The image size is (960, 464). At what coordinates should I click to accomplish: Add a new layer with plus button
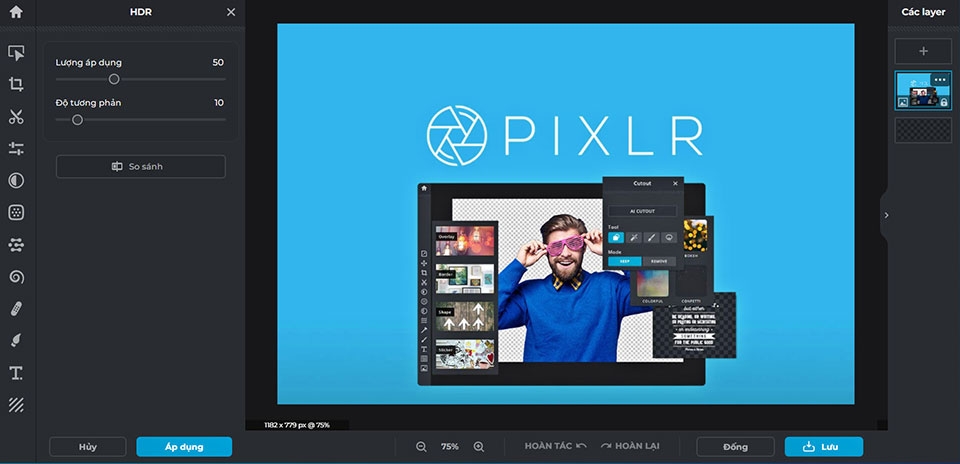[x=923, y=51]
